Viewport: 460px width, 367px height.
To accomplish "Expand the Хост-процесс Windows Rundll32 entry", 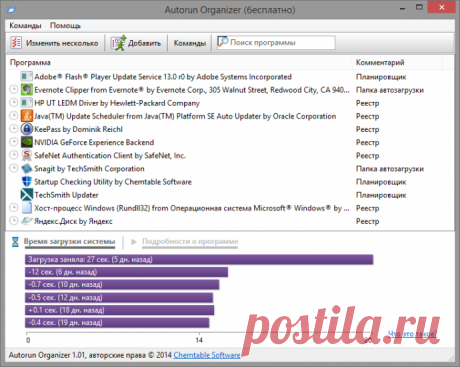I will pyautogui.click(x=14, y=207).
